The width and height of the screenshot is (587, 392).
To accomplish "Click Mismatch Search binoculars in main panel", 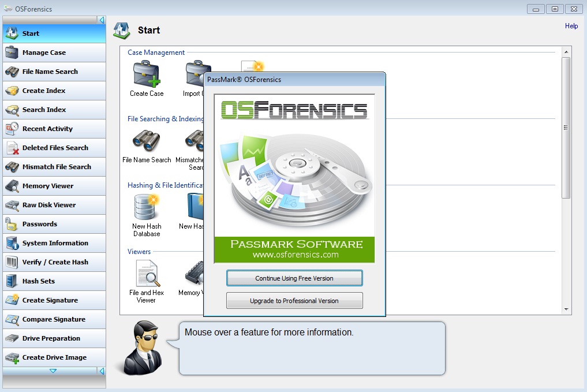I will tap(195, 140).
